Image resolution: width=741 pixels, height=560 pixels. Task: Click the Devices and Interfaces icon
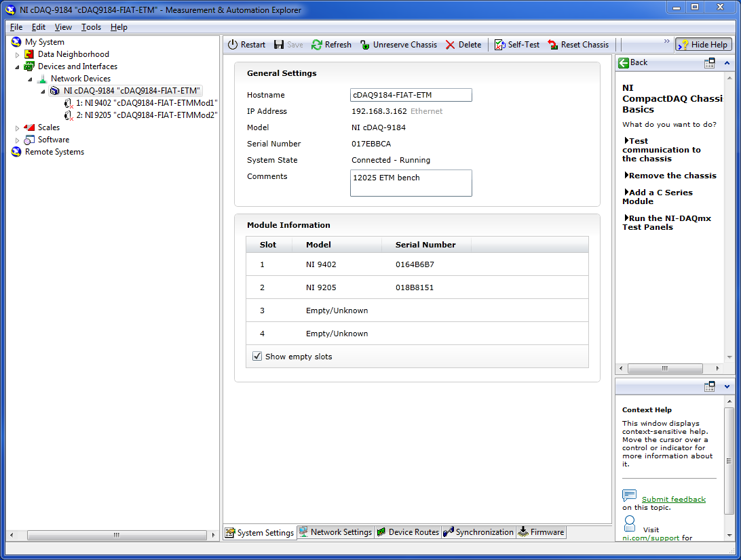[x=29, y=66]
